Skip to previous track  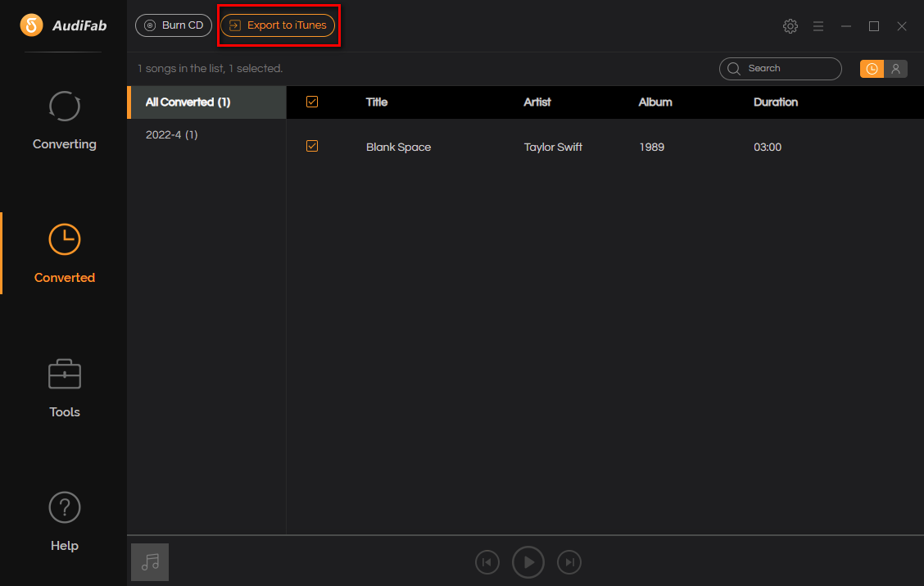(x=487, y=562)
